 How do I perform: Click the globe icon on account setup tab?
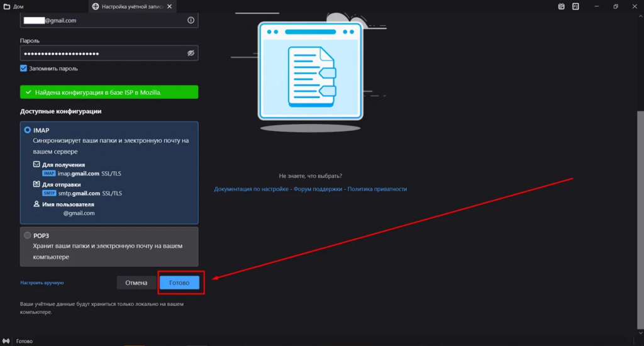(96, 6)
